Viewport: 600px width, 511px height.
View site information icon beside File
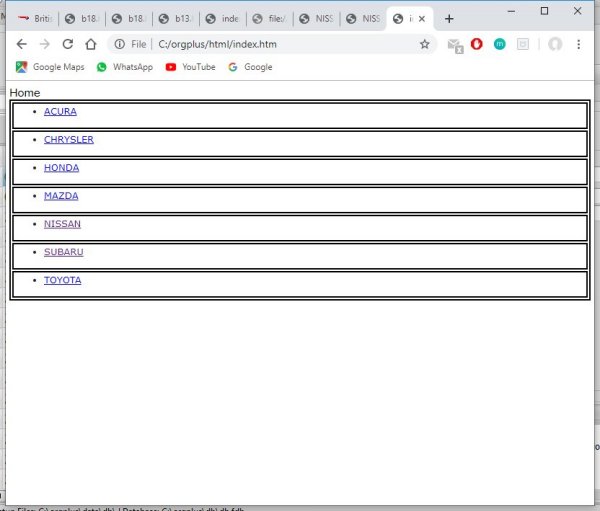pyautogui.click(x=119, y=44)
